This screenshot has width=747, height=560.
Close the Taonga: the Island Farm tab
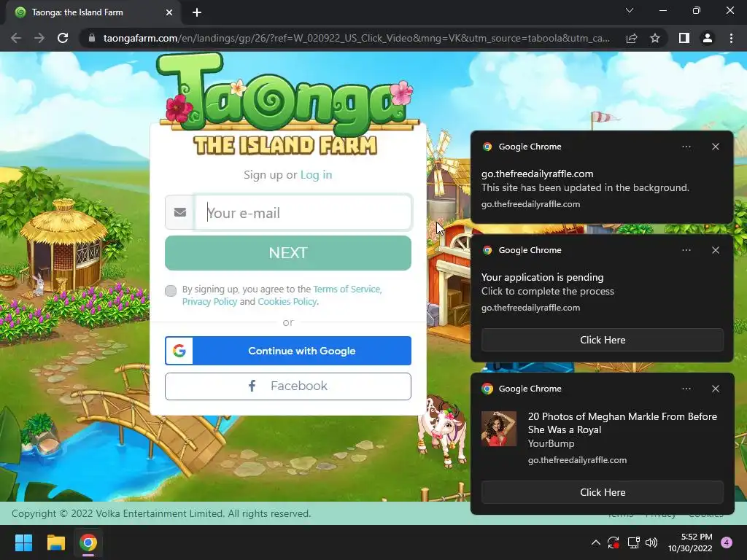tap(169, 12)
